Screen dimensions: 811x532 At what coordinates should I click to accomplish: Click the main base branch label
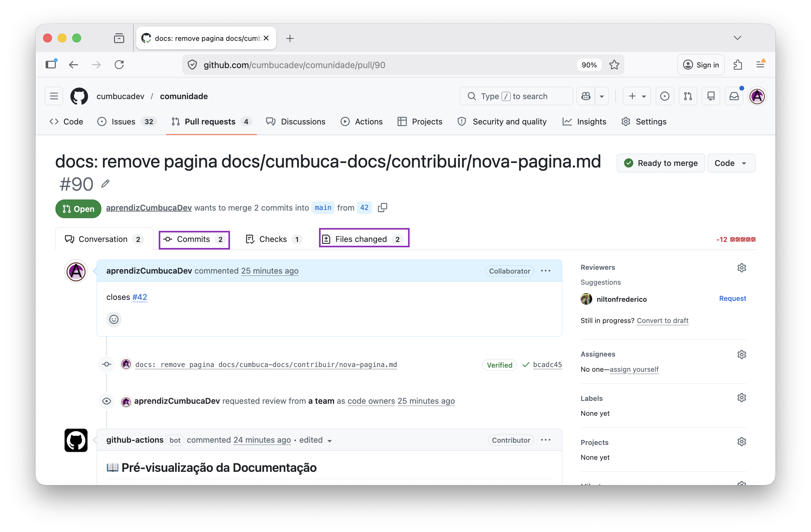tap(323, 208)
